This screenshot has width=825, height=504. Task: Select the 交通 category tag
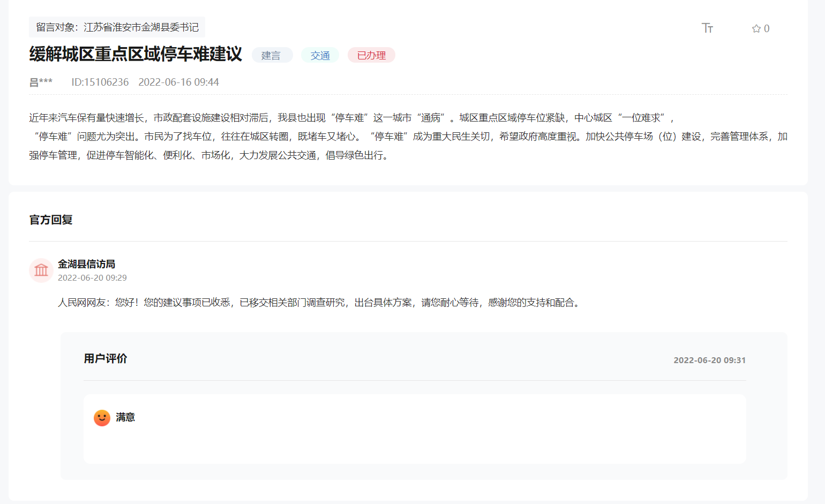[x=320, y=55]
